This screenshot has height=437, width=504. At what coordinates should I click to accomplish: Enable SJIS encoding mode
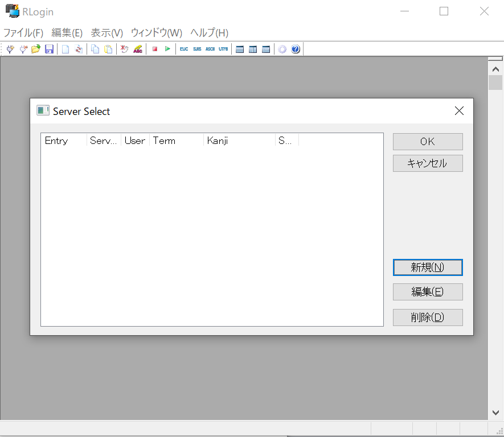tap(196, 49)
